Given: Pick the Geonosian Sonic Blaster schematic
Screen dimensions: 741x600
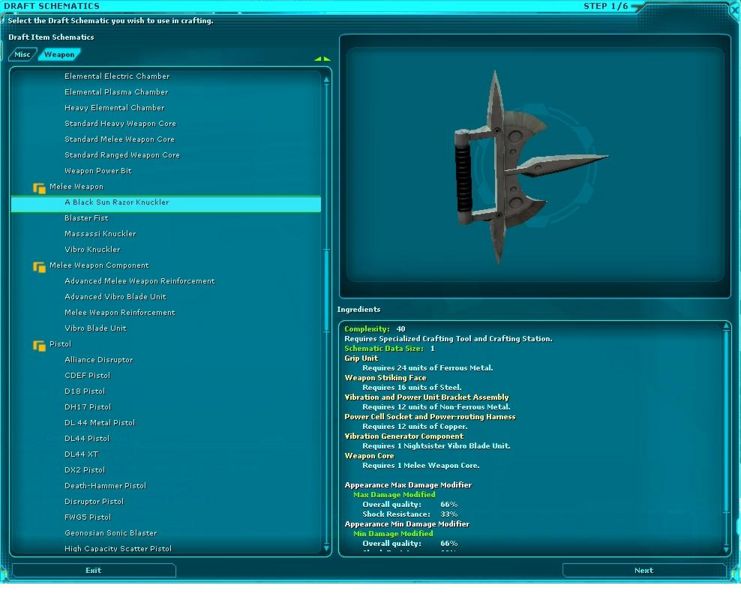Looking at the screenshot, I should [110, 533].
